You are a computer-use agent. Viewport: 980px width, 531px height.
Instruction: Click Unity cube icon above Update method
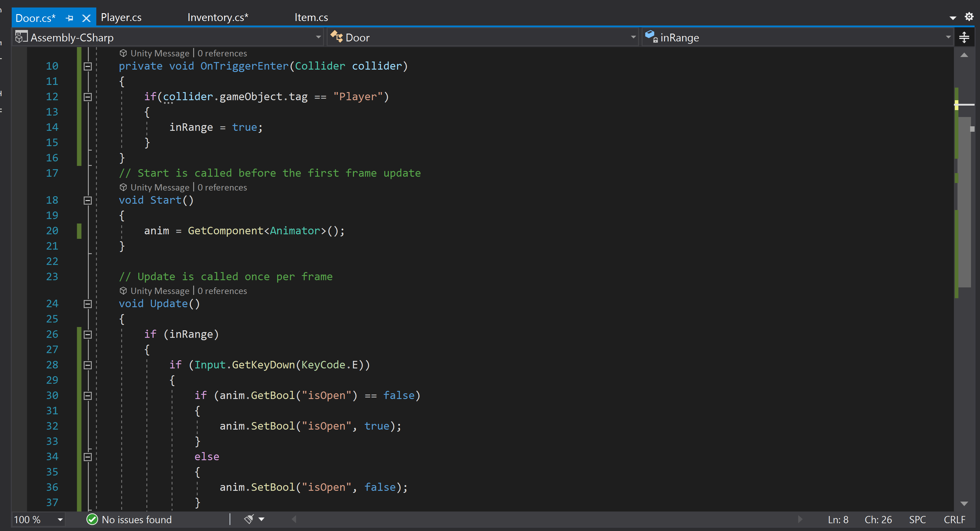(x=123, y=291)
